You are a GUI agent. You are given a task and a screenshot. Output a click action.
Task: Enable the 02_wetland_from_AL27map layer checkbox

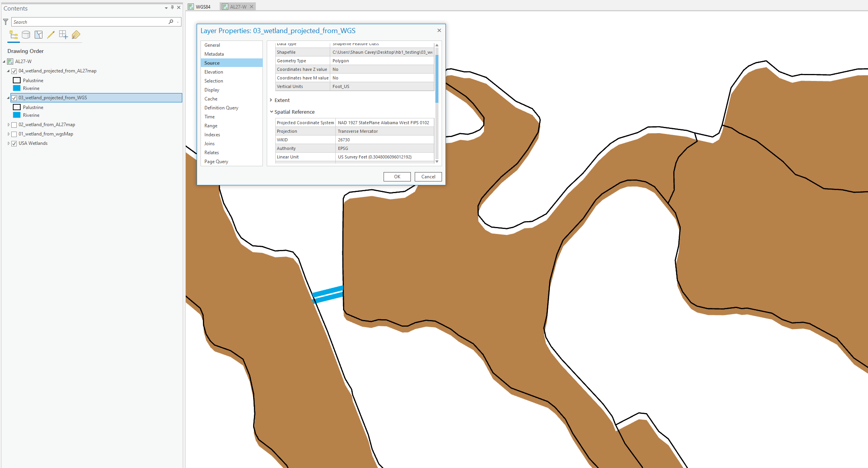[x=14, y=125]
